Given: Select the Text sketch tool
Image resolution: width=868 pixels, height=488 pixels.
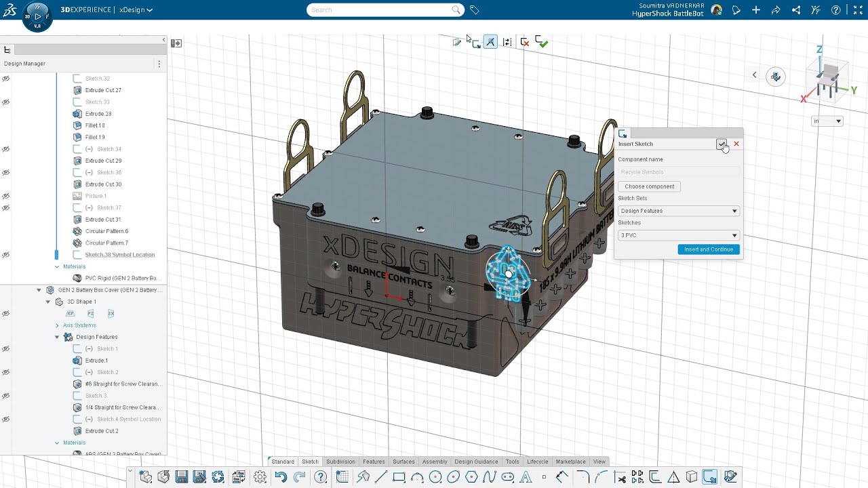Looking at the screenshot, I should coord(526,477).
